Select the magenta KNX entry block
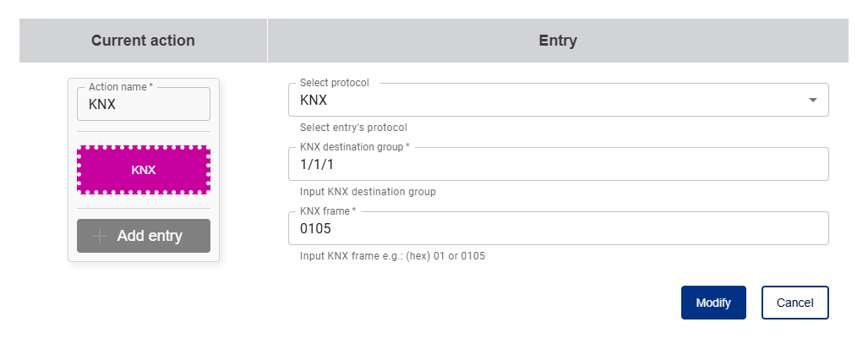868x355 pixels. tap(144, 169)
